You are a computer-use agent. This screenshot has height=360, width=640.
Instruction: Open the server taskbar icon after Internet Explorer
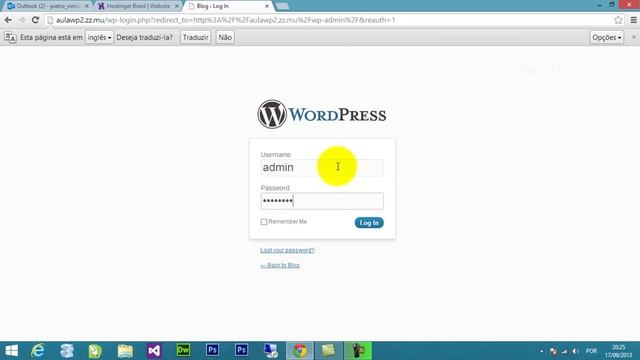tap(67, 351)
